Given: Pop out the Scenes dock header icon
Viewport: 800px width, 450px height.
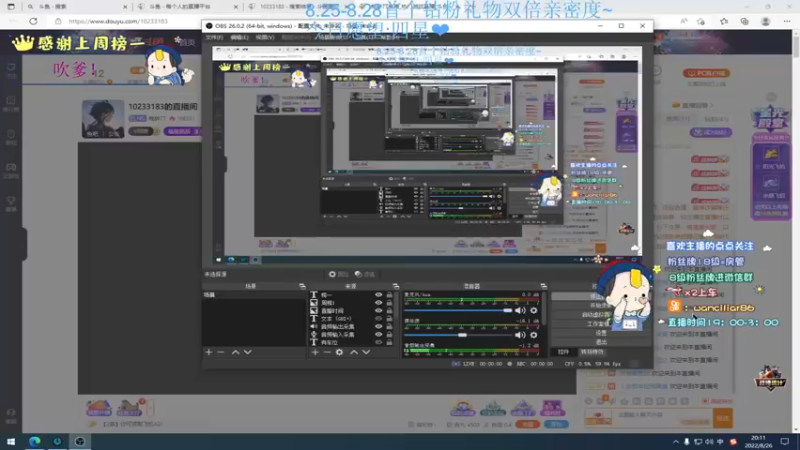Looking at the screenshot, I should click(302, 286).
